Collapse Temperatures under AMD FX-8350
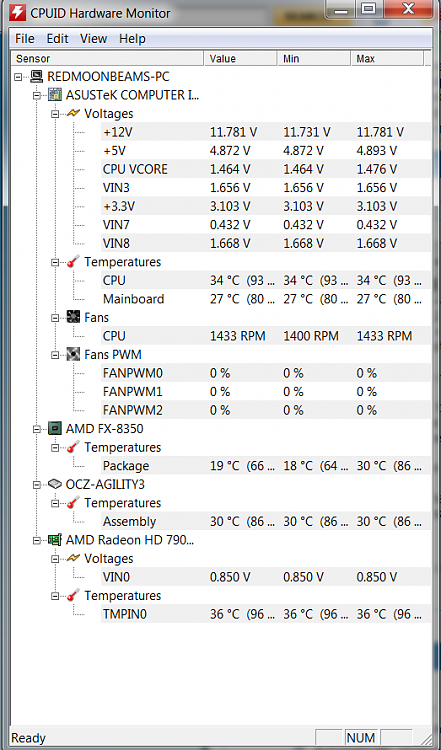This screenshot has height=750, width=441. (x=55, y=448)
